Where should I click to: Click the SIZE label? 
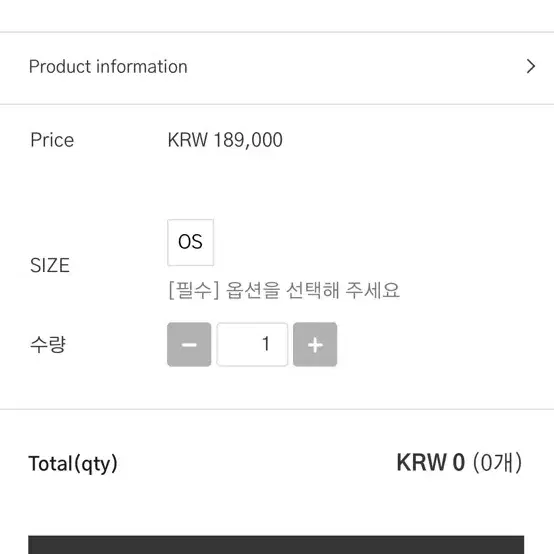tap(50, 265)
